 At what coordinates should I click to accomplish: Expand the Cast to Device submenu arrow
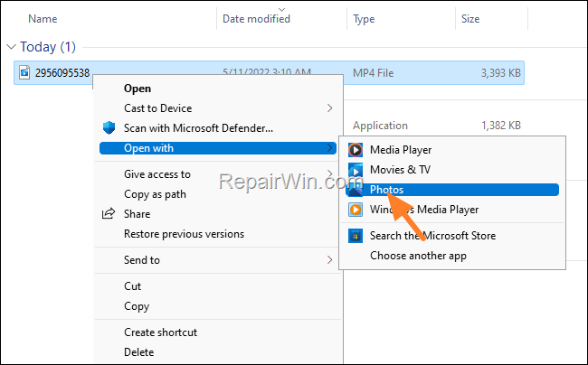pos(329,108)
